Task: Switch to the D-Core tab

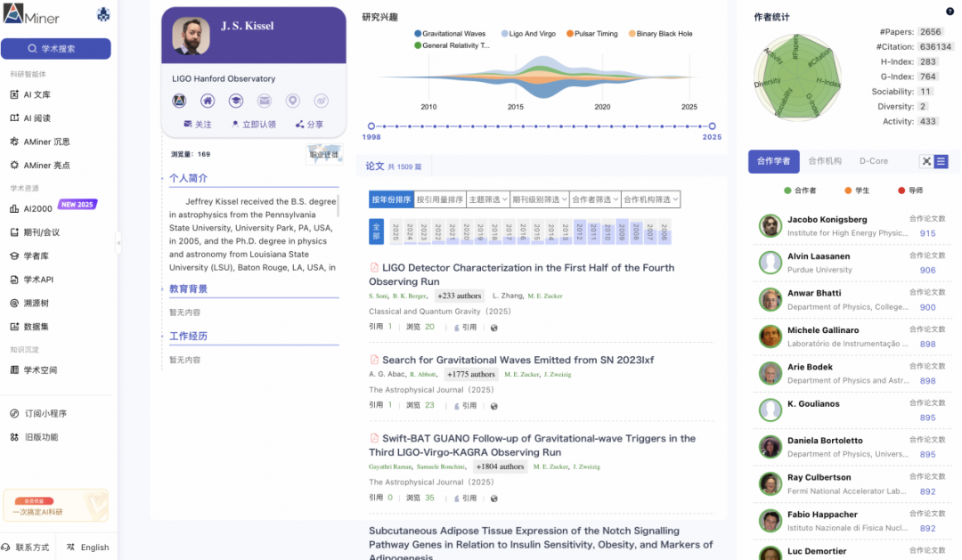Action: (x=874, y=161)
